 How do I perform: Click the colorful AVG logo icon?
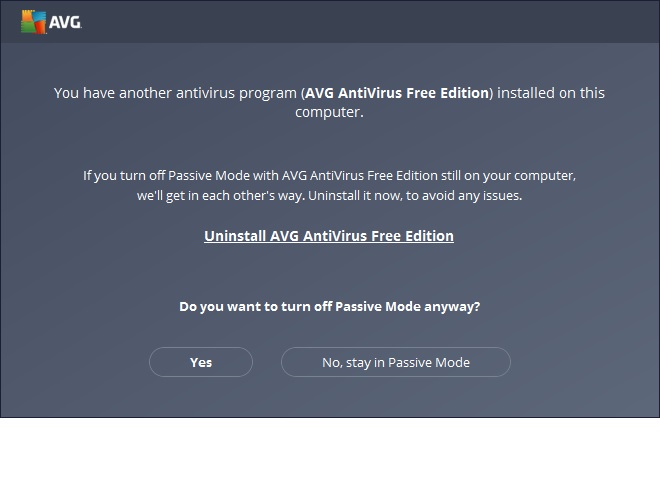pos(33,22)
